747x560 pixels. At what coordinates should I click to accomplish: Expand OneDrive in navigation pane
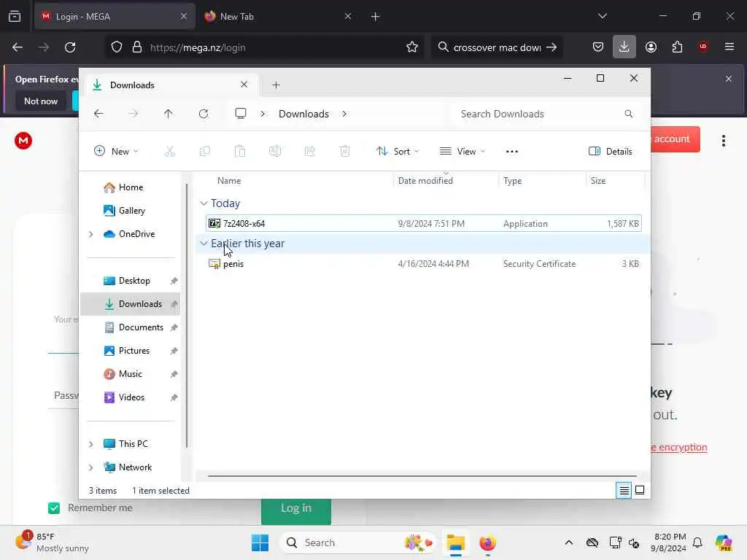90,234
